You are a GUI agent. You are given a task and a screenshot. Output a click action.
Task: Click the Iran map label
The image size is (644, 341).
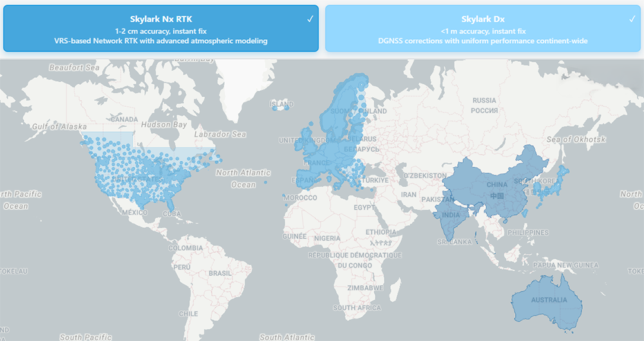tap(409, 194)
